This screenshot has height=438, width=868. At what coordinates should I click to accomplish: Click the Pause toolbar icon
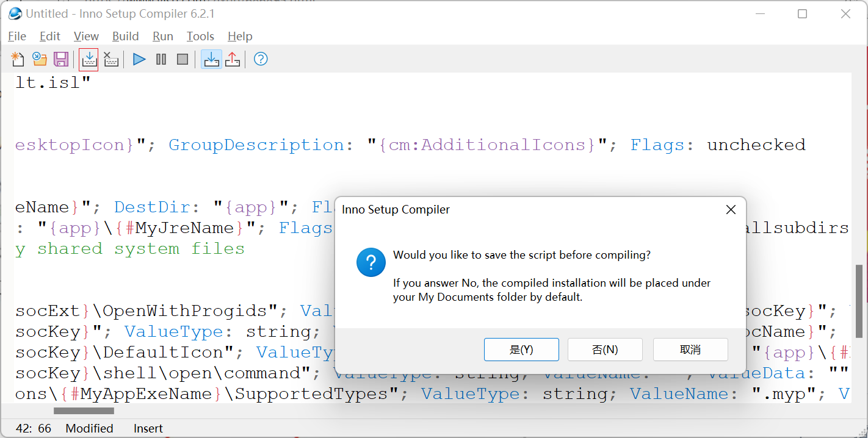coord(161,59)
